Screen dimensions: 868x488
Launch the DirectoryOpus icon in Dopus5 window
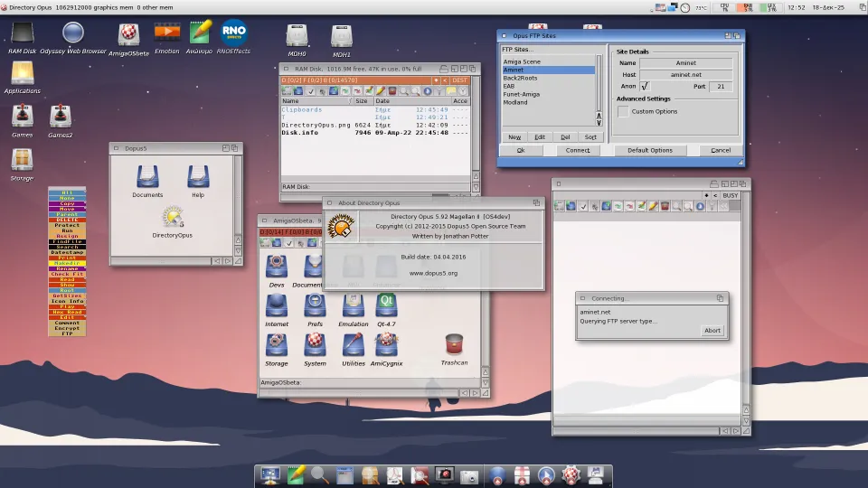173,216
